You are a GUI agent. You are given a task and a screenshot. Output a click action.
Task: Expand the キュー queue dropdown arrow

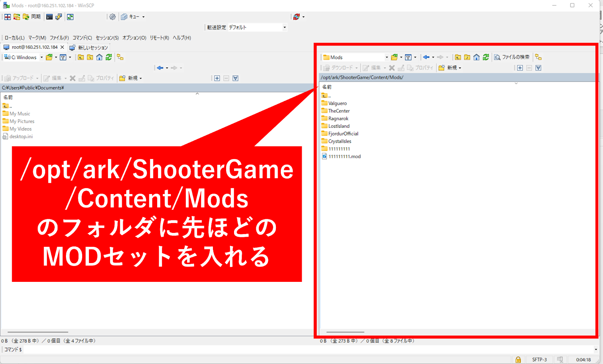(x=144, y=17)
